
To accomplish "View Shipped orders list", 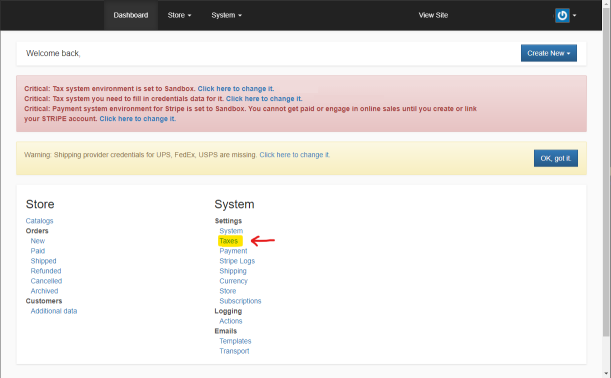I will coord(43,261).
